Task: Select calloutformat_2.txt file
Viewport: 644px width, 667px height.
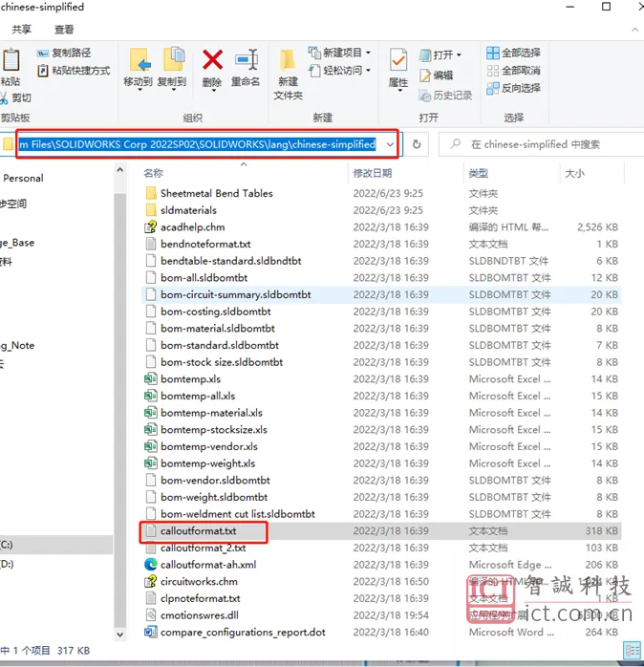Action: click(203, 548)
